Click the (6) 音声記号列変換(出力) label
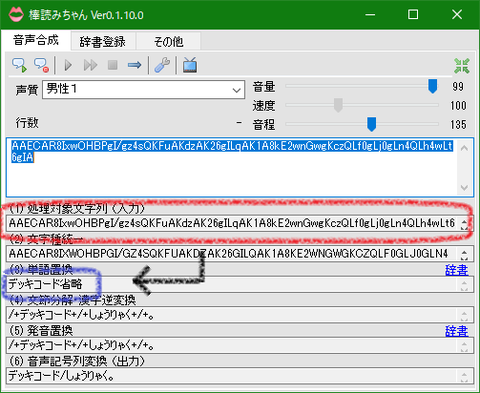 pos(77,361)
